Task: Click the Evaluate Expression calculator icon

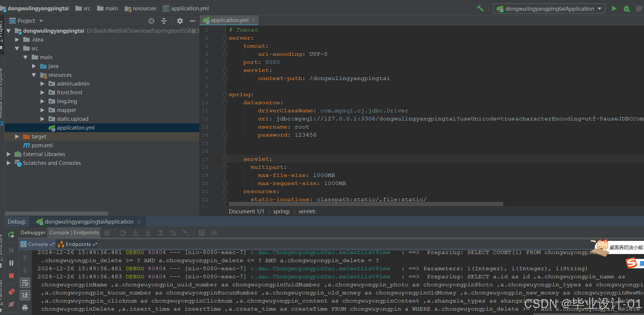Action: 202,233
